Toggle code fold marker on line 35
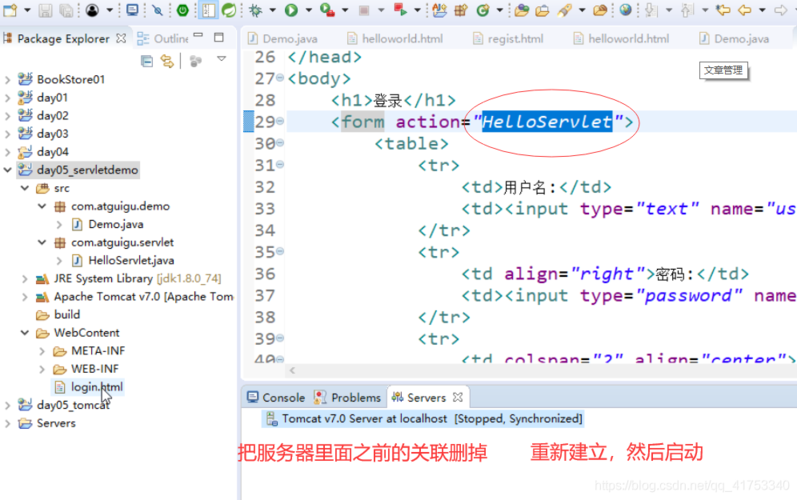This screenshot has width=797, height=500. click(280, 252)
